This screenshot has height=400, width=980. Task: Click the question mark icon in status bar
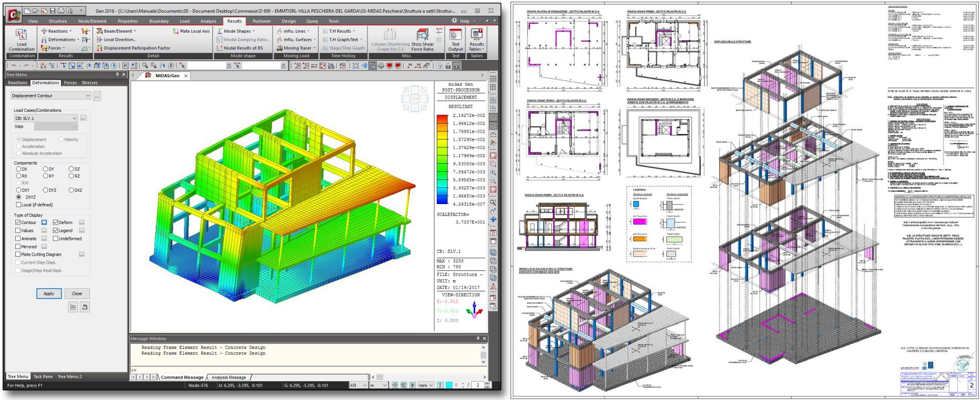coord(440,385)
